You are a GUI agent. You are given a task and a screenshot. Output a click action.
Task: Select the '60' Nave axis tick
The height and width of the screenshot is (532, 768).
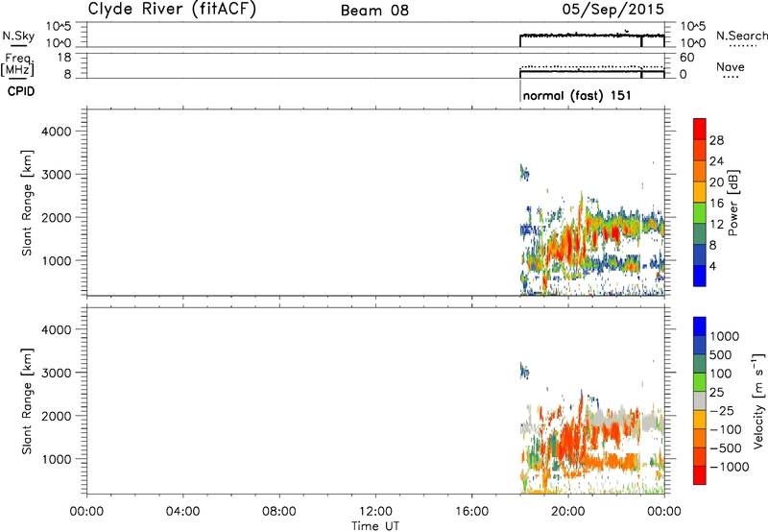pos(686,58)
